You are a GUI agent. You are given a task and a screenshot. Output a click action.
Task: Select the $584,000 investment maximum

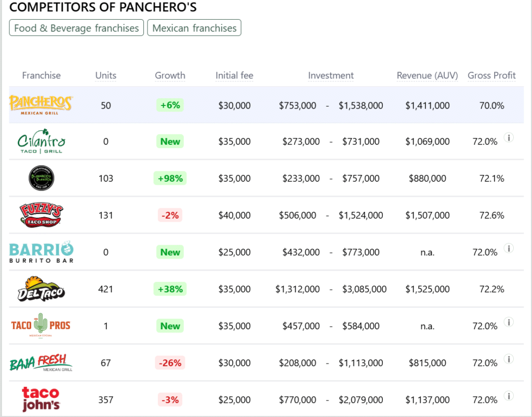pyautogui.click(x=361, y=326)
